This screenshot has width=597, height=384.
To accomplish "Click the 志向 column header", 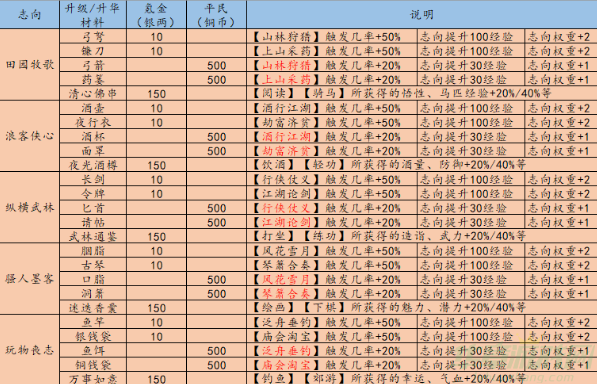I will pyautogui.click(x=29, y=14).
